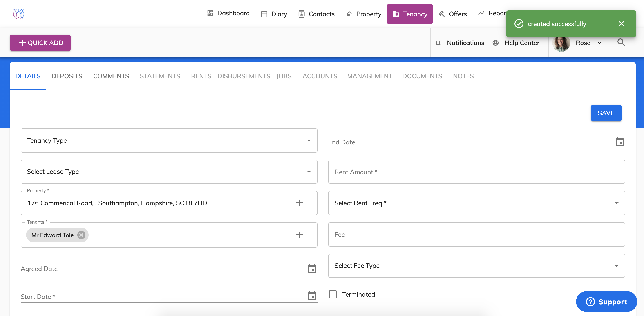The width and height of the screenshot is (644, 316).
Task: Open the search magnifier icon
Action: (621, 43)
